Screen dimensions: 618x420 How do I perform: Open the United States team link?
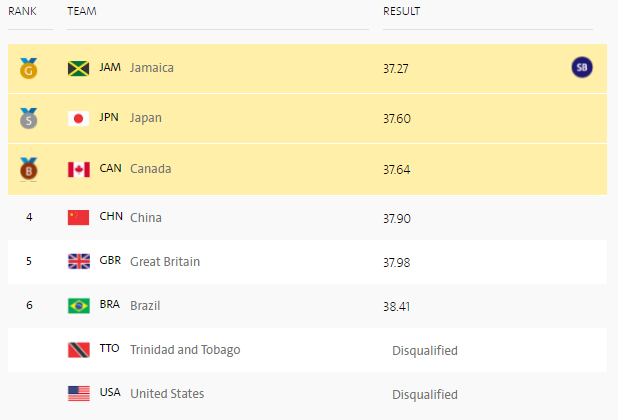coord(167,394)
